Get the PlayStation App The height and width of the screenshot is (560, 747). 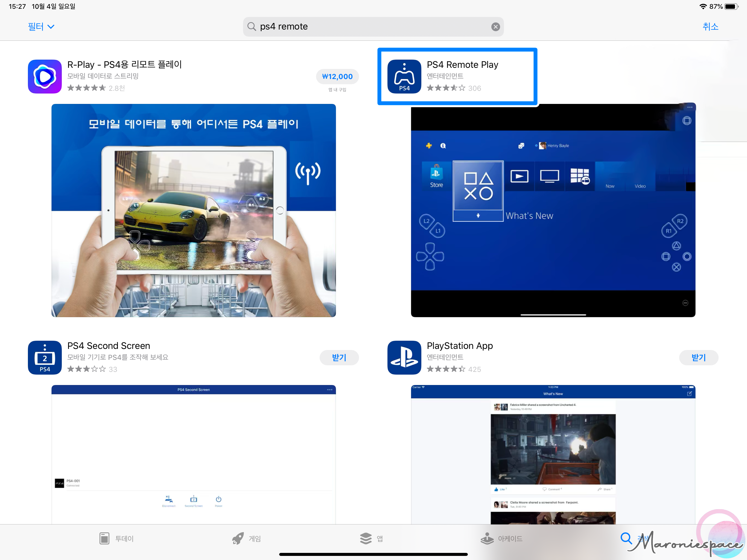coord(698,357)
